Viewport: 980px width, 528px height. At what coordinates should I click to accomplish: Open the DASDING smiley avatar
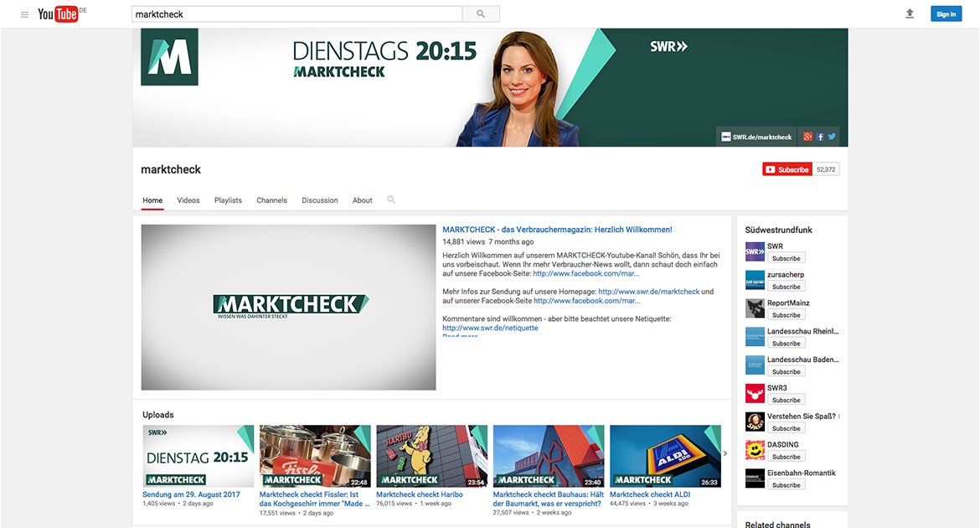755,450
